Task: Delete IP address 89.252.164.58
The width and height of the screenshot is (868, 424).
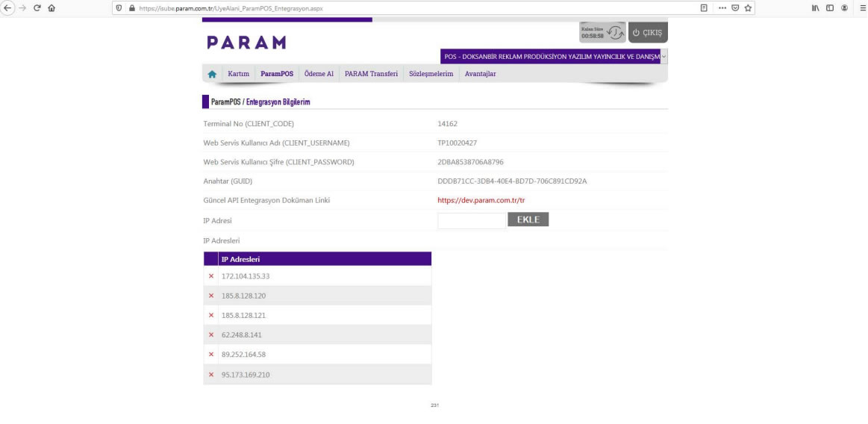Action: (211, 355)
